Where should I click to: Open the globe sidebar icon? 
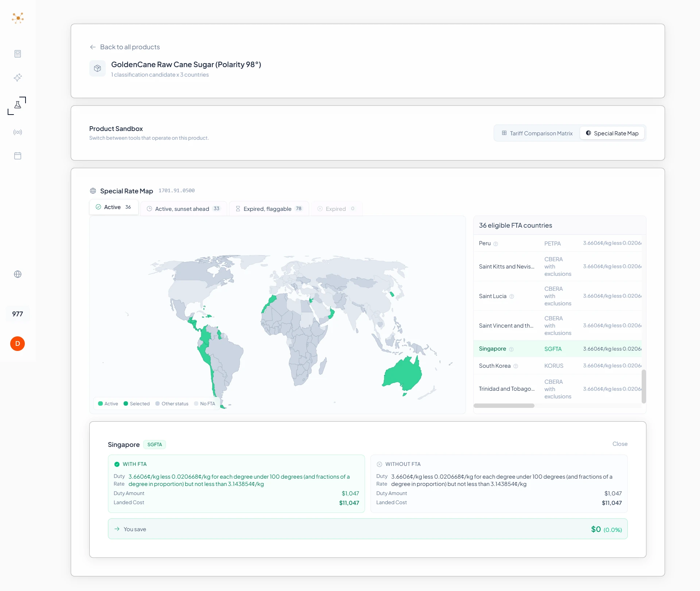point(17,274)
